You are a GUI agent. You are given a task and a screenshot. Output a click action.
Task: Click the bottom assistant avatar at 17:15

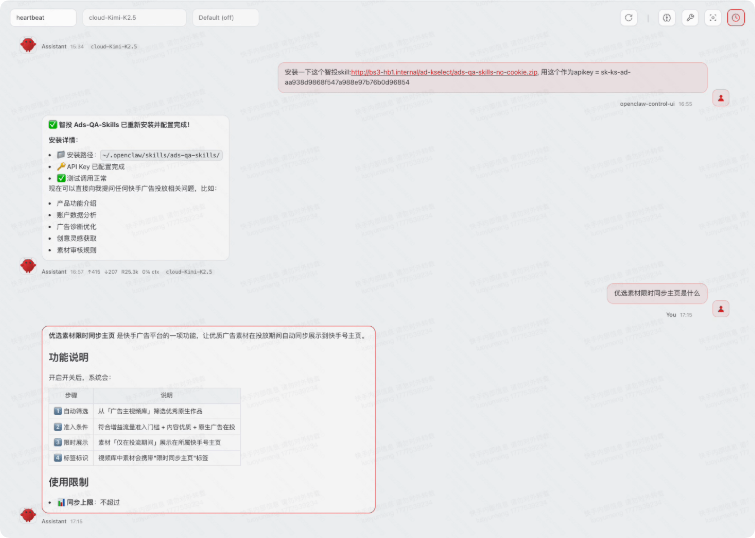click(28, 514)
